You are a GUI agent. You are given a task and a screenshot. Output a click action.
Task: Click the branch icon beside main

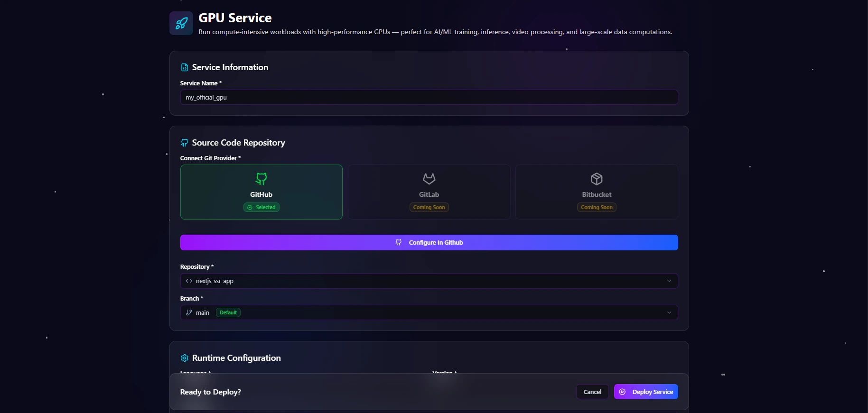(x=189, y=312)
